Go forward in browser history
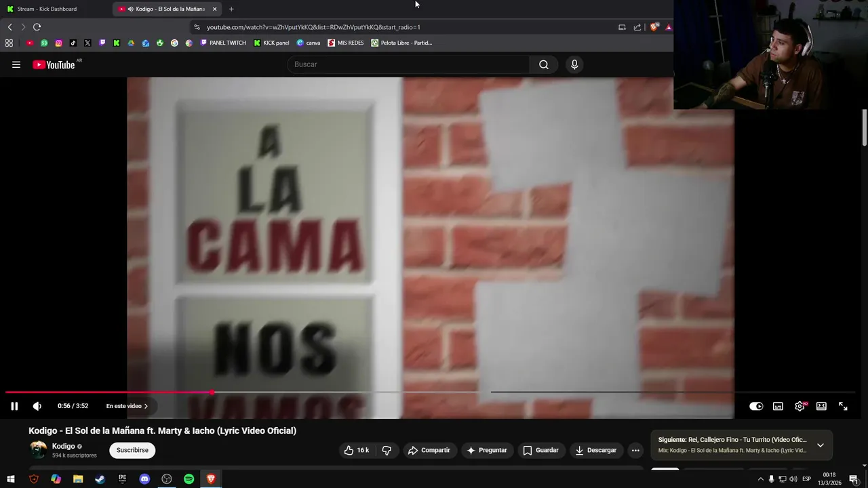This screenshot has height=488, width=868. [x=23, y=27]
